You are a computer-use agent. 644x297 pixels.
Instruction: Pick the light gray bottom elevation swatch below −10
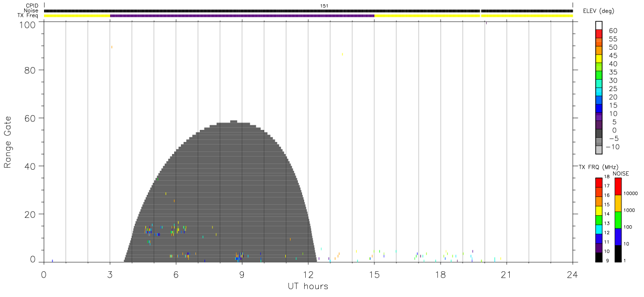[x=599, y=150]
